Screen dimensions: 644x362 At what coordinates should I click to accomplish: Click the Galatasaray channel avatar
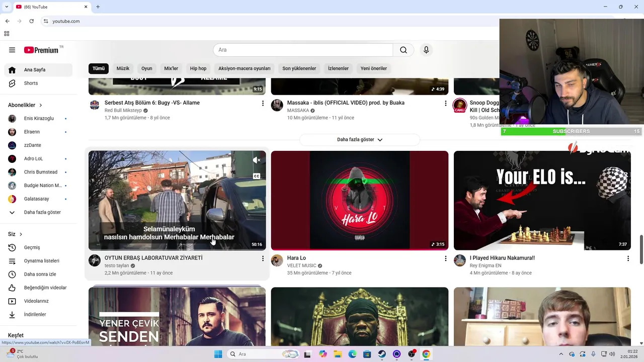point(12,199)
